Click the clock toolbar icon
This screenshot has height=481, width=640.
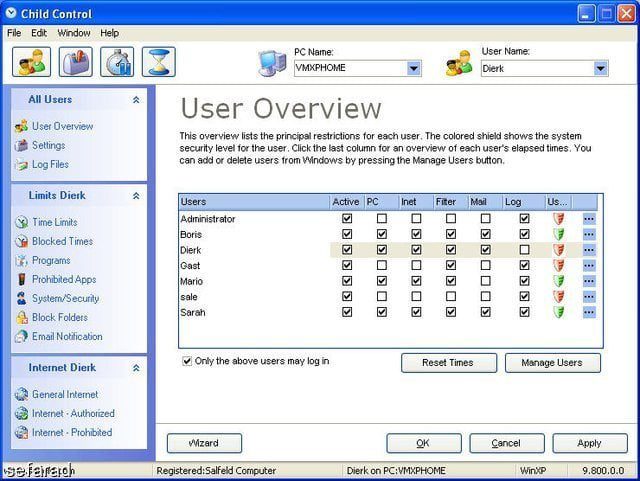(117, 62)
